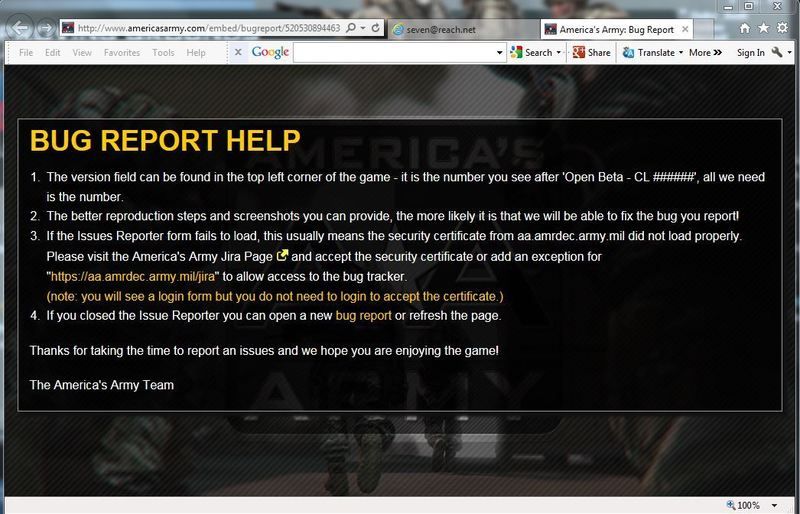Expand the Search button dropdown arrow
Screen dimensions: 800x514
click(559, 53)
